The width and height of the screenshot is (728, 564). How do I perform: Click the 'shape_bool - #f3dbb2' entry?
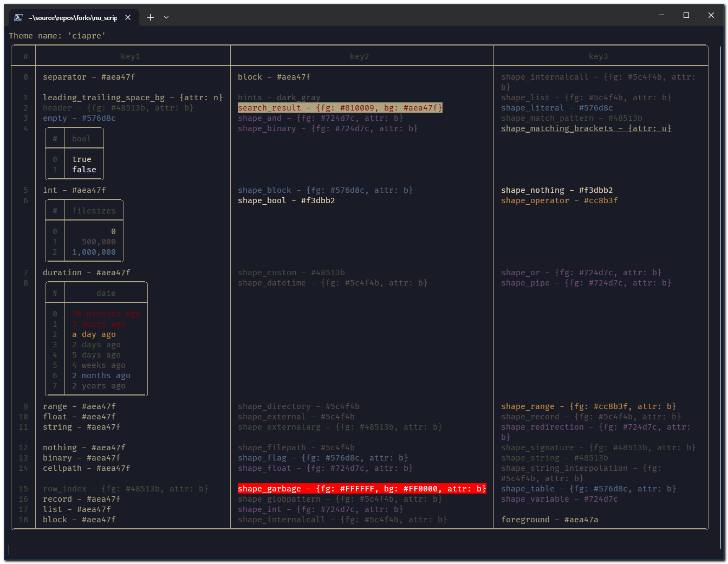click(x=287, y=200)
